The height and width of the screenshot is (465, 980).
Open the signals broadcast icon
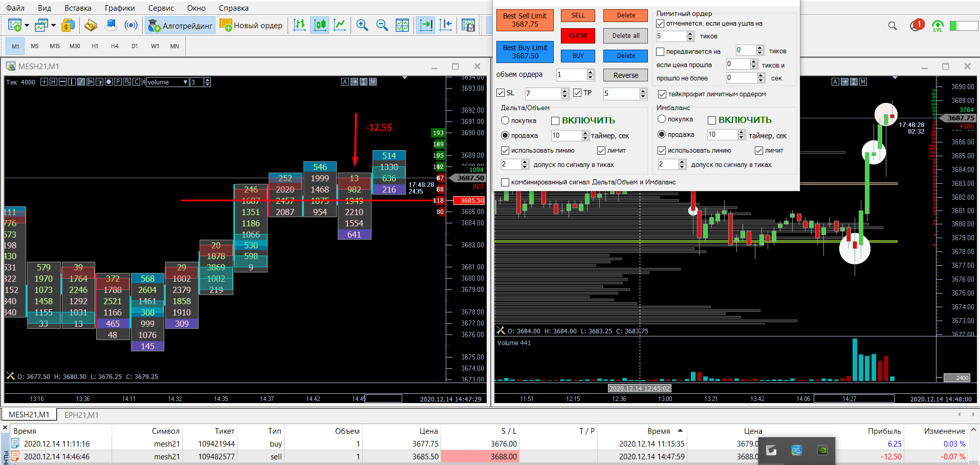pos(131,25)
